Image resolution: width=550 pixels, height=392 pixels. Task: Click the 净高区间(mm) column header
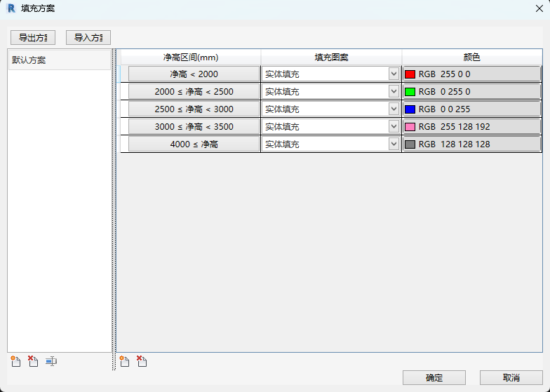(x=191, y=57)
